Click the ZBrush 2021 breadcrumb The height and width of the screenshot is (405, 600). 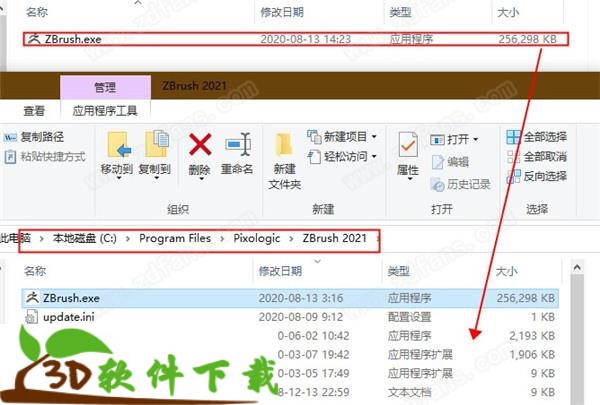click(334, 238)
